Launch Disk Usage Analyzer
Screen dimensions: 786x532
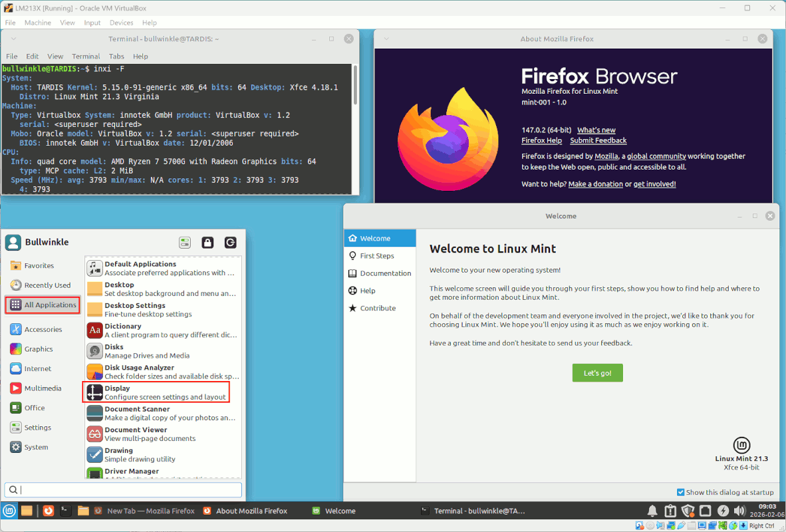coord(164,372)
